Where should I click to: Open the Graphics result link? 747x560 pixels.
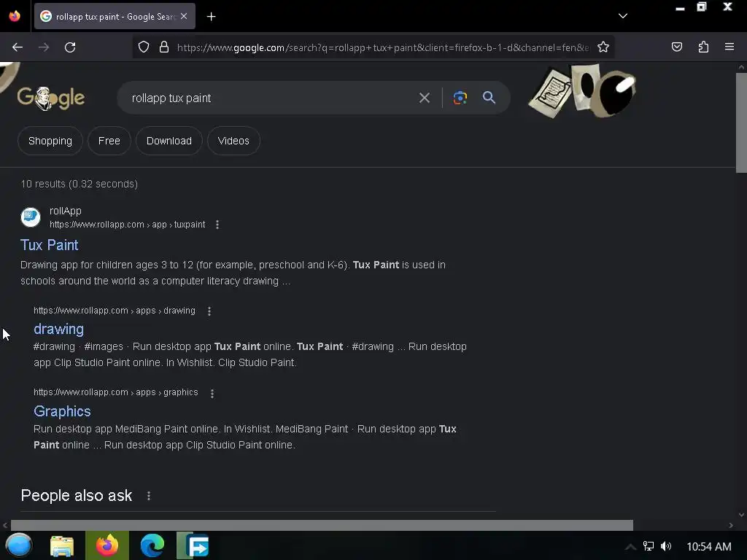pos(62,411)
